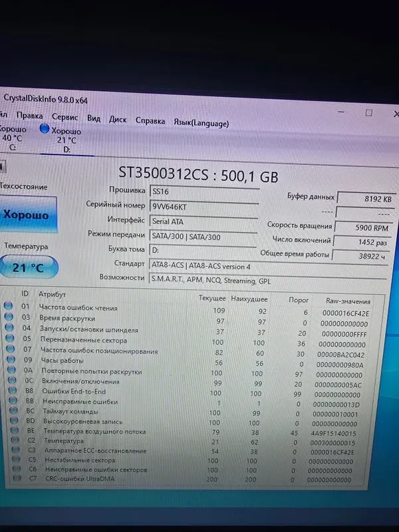Screen dimensions: 399x532
Task: Open the Справка menu
Action: pyautogui.click(x=150, y=121)
